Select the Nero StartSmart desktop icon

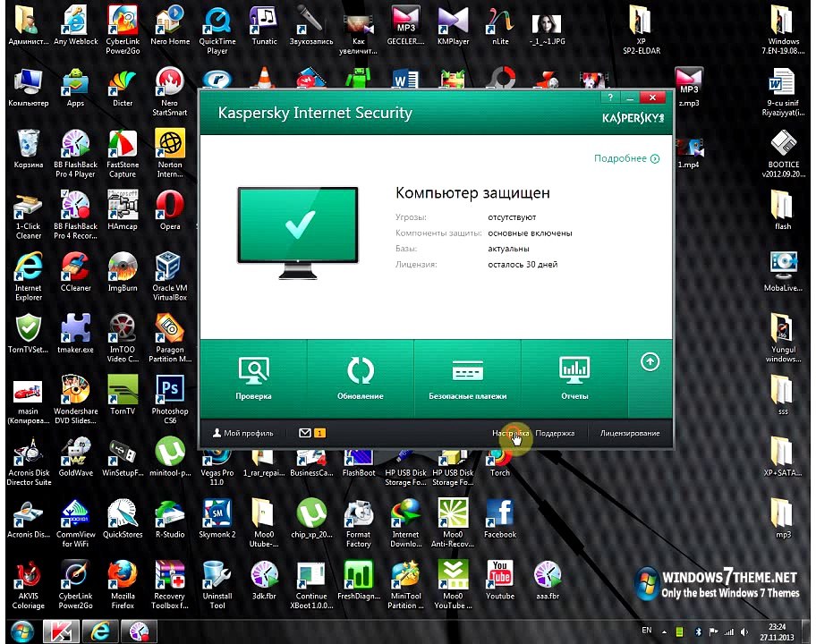[170, 92]
